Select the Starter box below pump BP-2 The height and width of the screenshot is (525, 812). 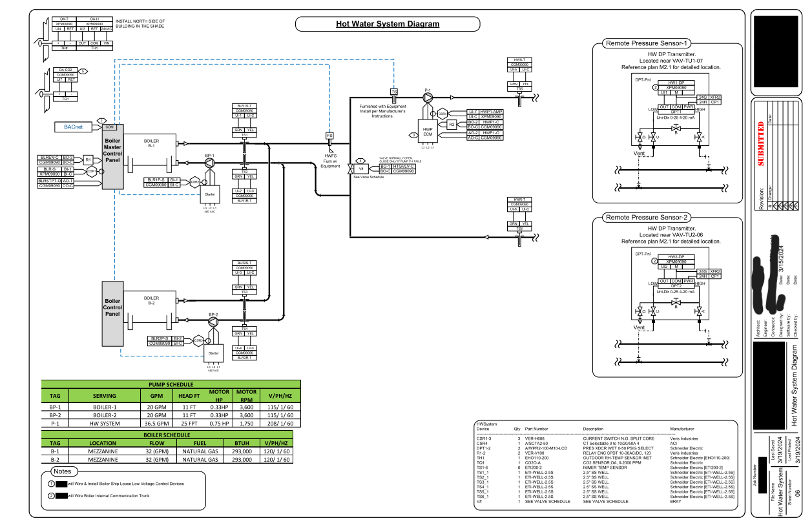214,353
